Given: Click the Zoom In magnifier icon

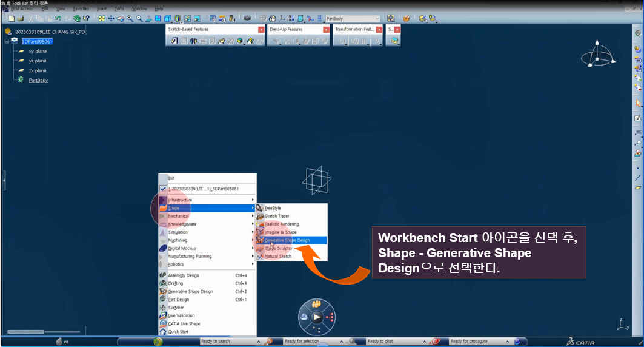Looking at the screenshot, I should pyautogui.click(x=130, y=18).
